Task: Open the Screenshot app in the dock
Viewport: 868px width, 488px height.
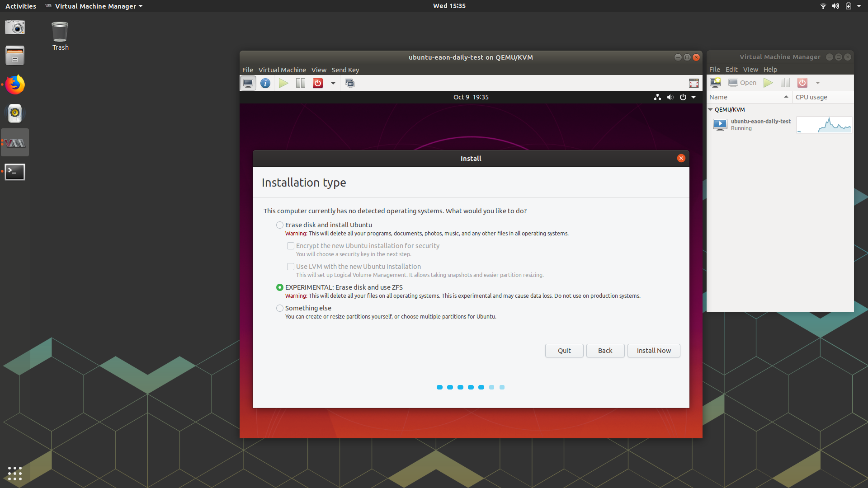Action: (x=15, y=27)
